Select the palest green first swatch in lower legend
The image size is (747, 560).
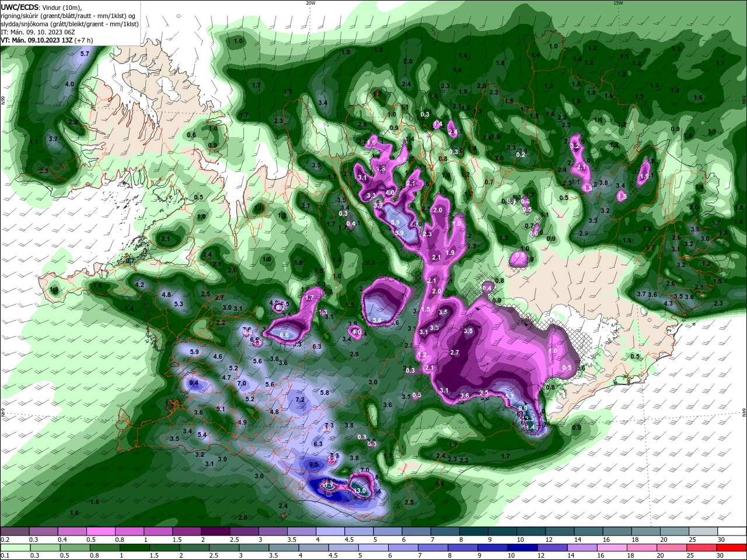coord(15,548)
